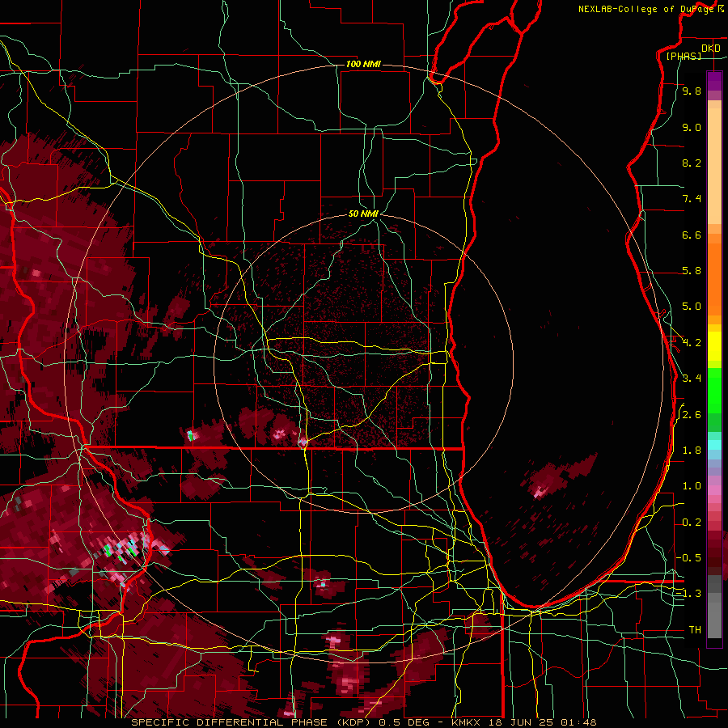Viewport: 728px width, 728px height.
Task: Pick the yellow band of the color bar
Action: (714, 346)
